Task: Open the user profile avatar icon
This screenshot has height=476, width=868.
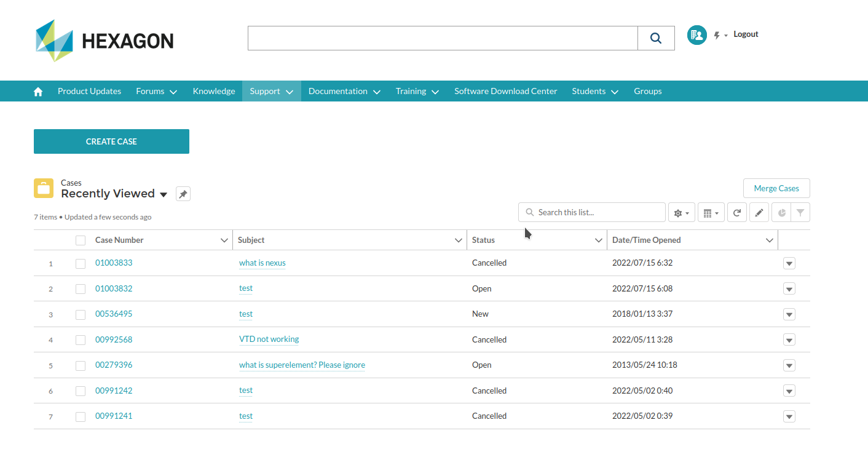Action: [696, 35]
